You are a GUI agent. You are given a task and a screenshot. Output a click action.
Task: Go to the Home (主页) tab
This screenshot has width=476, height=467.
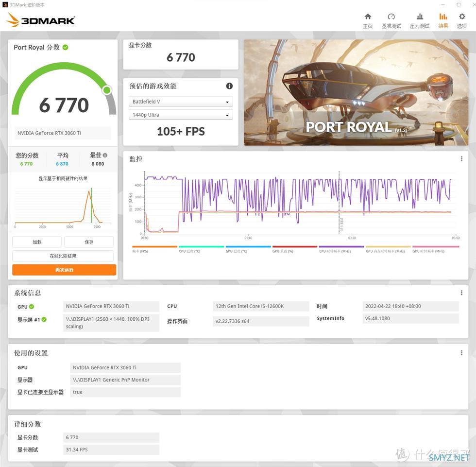(368, 21)
